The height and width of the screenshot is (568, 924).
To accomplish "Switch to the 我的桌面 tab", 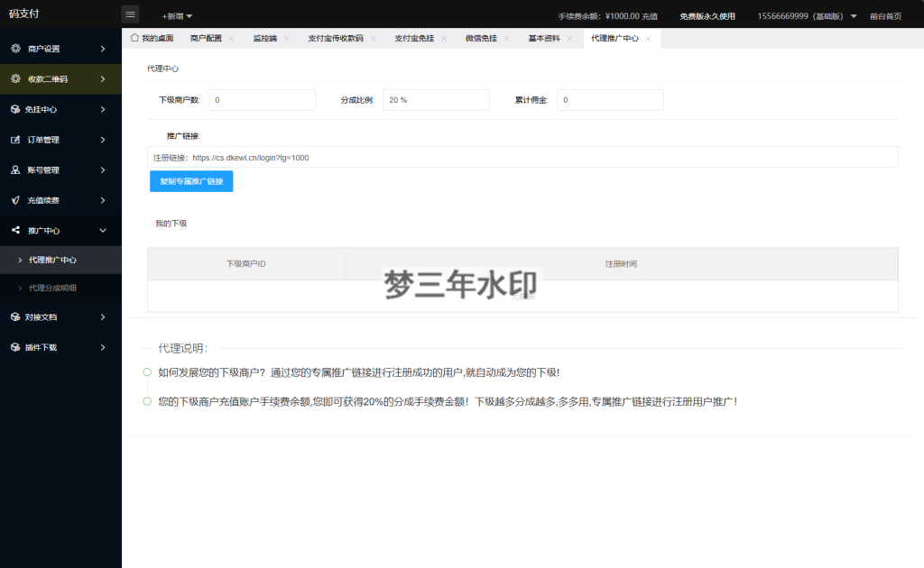I will point(152,38).
